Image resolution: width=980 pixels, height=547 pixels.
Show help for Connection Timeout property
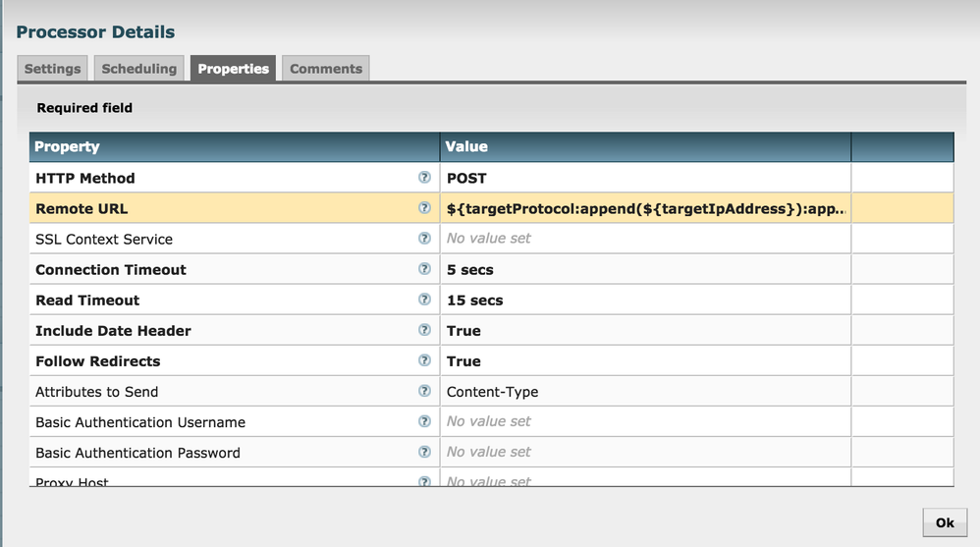[424, 269]
